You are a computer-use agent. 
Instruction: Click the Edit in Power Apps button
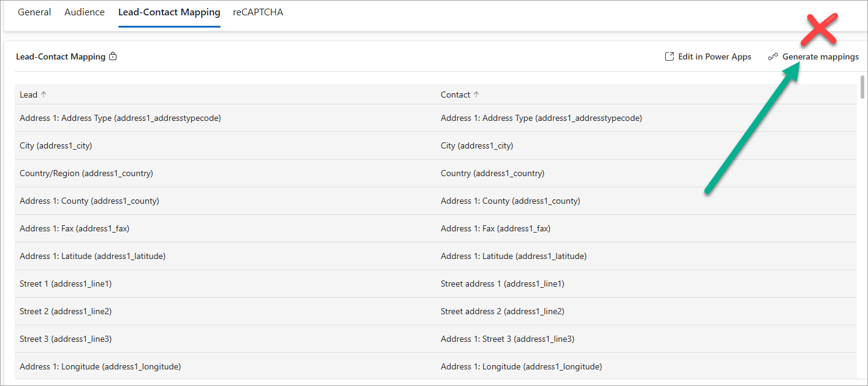(714, 57)
